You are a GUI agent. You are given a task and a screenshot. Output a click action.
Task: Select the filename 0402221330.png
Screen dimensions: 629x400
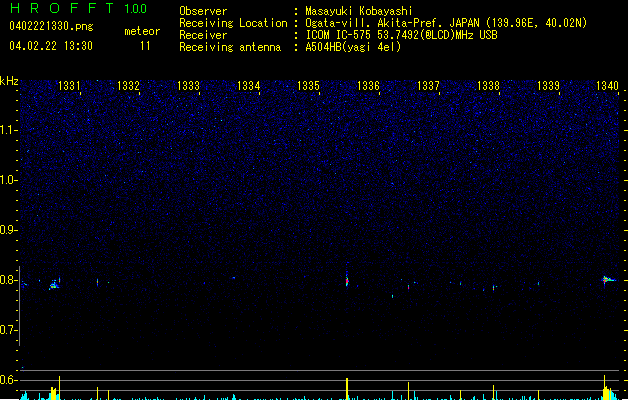51,26
